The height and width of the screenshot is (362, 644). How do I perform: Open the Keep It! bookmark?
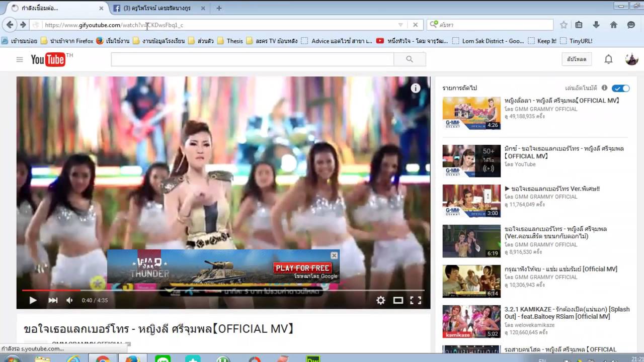542,41
